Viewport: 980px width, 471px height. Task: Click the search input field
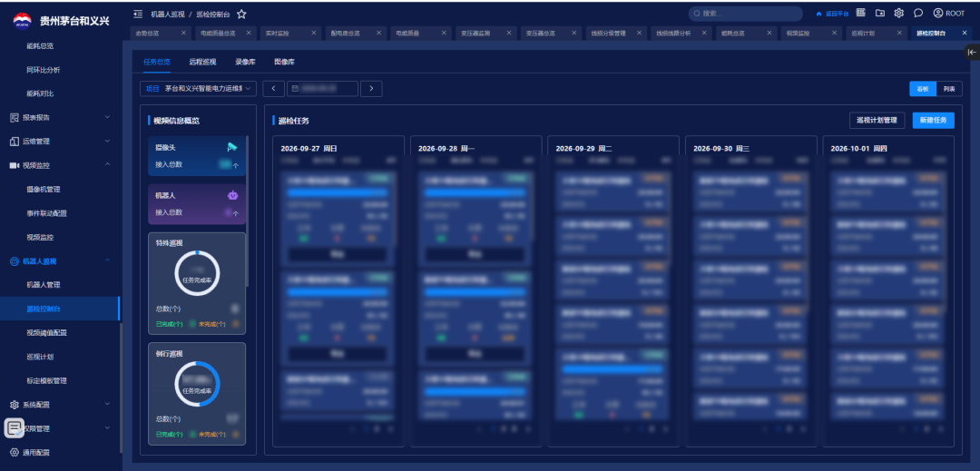pos(745,14)
